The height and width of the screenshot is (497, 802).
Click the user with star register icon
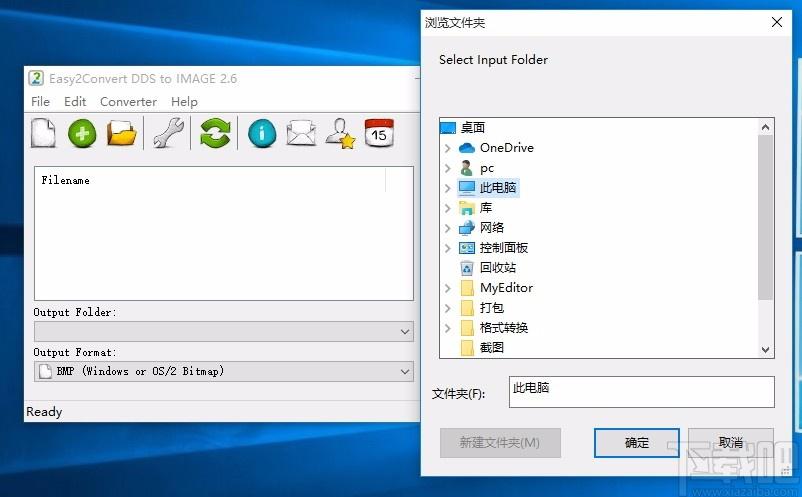coord(340,133)
